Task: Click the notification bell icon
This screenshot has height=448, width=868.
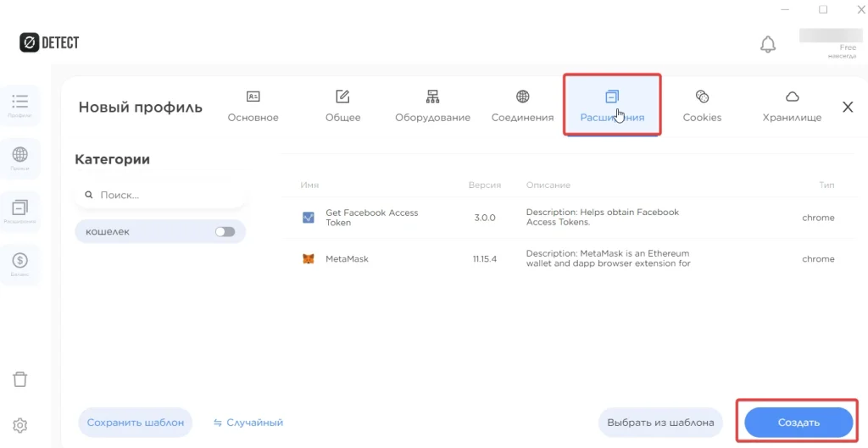Action: pyautogui.click(x=768, y=44)
